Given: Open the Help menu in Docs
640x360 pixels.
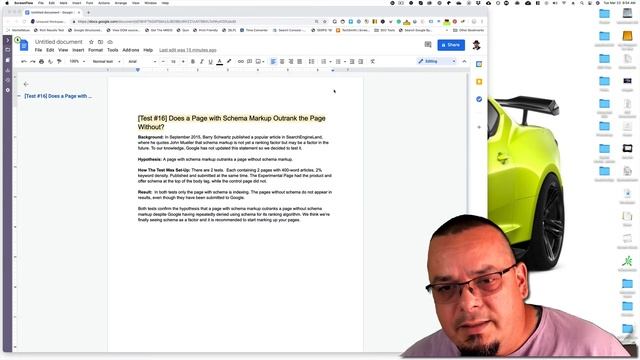Looking at the screenshot, I should click(148, 50).
